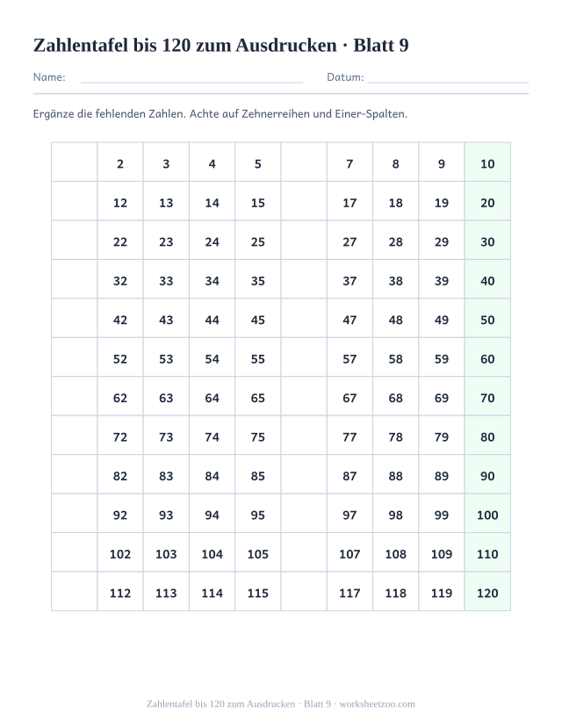Select the empty cell between 5 and 7

304,162
